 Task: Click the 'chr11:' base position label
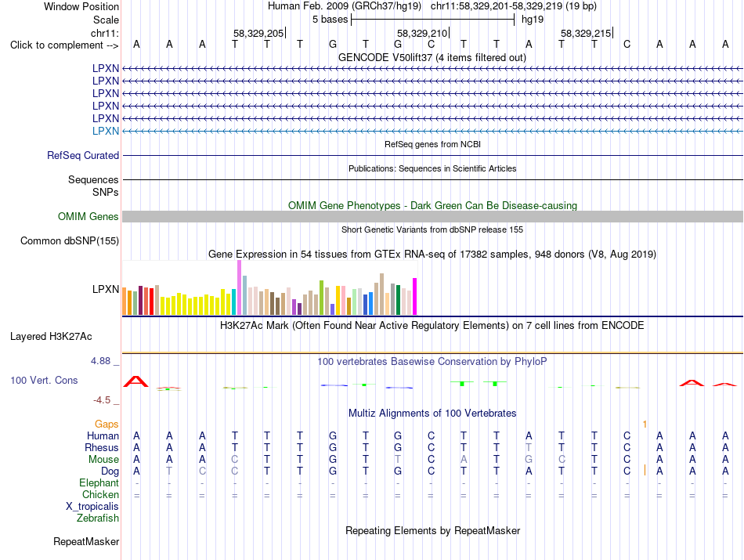[105, 33]
